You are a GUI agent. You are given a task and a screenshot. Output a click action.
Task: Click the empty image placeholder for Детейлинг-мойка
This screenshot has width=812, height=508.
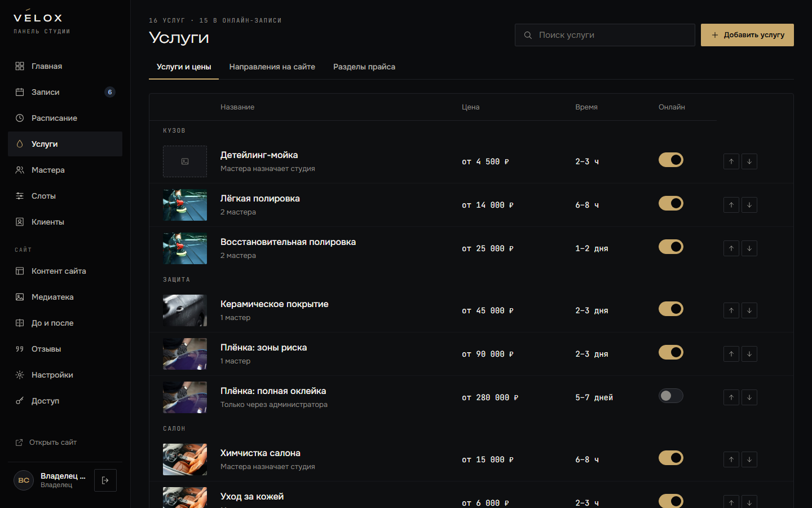click(x=185, y=161)
